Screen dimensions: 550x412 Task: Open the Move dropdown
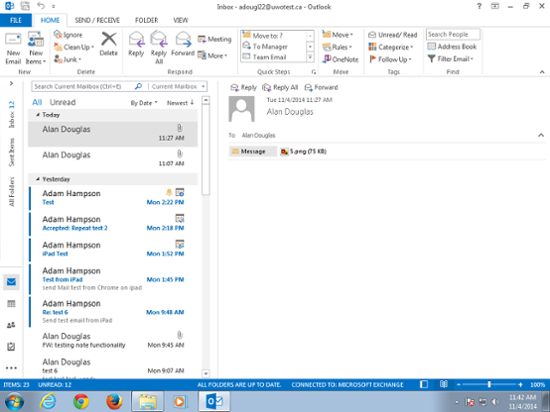(337, 35)
